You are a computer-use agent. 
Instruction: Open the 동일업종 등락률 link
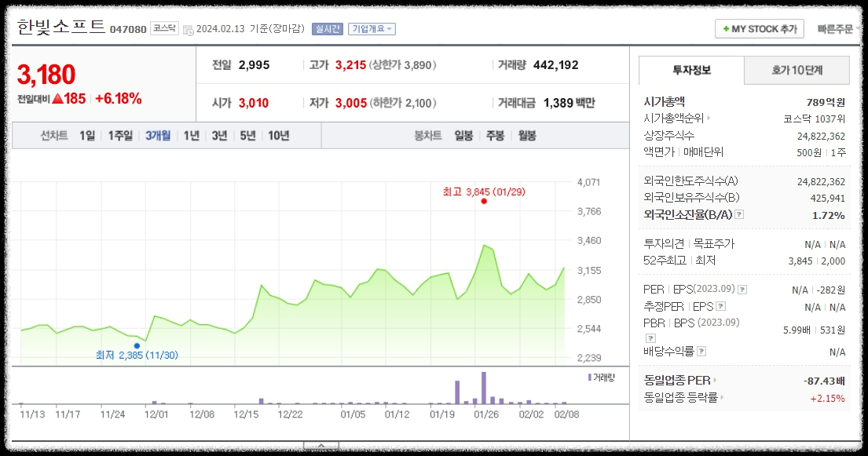pyautogui.click(x=681, y=397)
